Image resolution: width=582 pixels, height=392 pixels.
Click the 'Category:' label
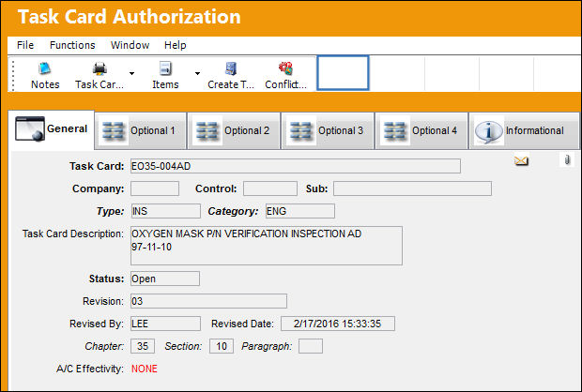[x=233, y=211]
